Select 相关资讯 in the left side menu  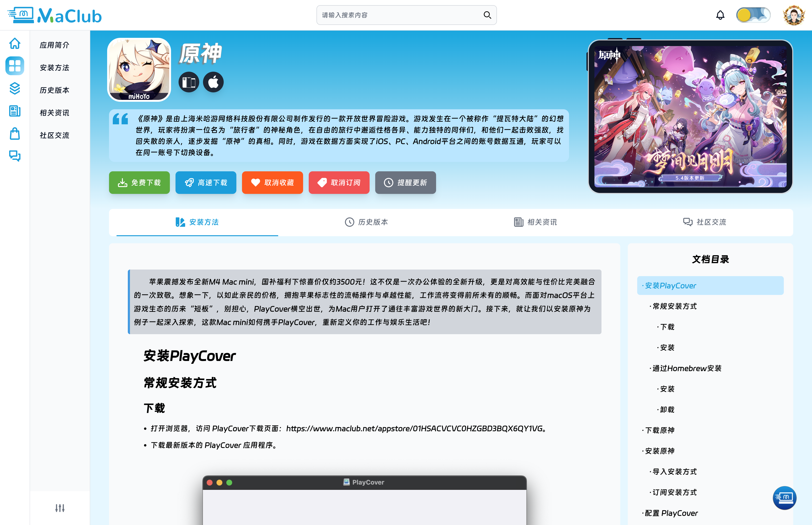click(x=55, y=113)
